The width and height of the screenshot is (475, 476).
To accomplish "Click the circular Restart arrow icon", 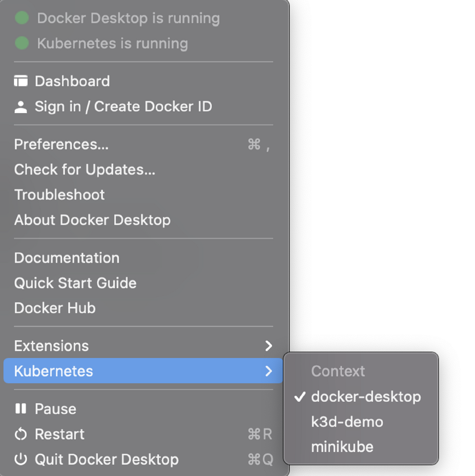I will (21, 434).
